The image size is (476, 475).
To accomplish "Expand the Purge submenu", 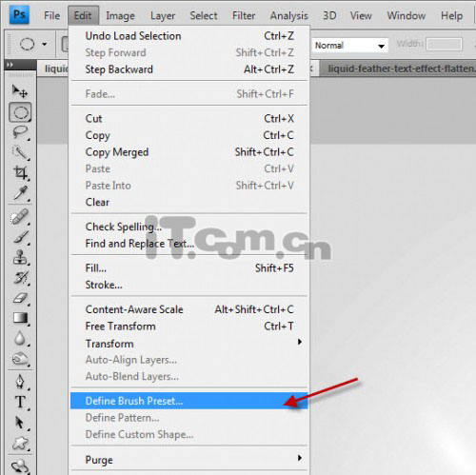I will pos(189,460).
